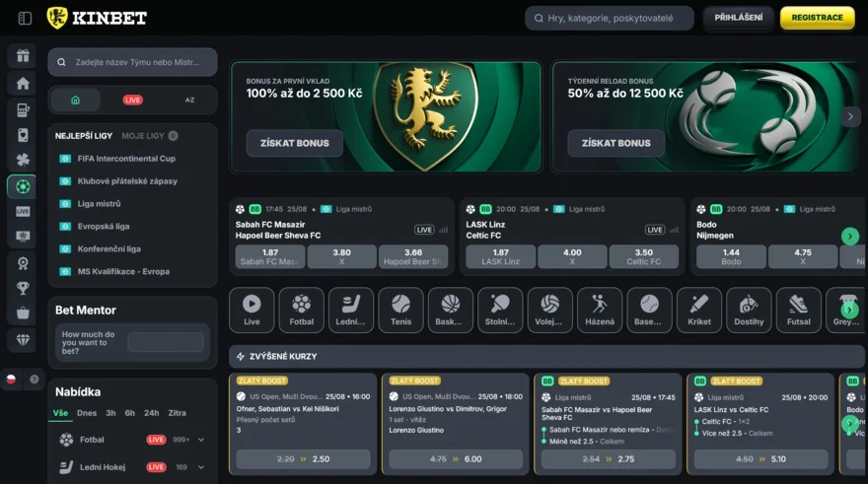This screenshot has width=868, height=484.
Task: Click the Registrace button
Action: 817,18
